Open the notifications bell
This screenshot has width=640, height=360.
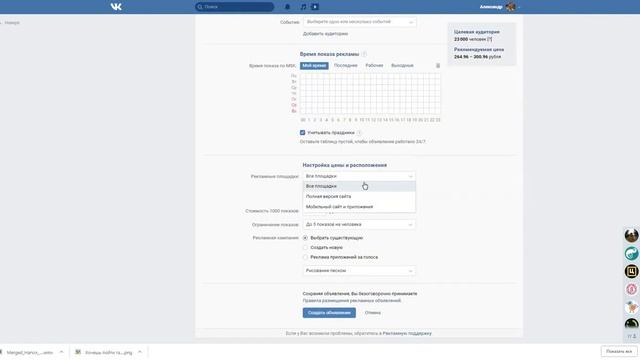287,7
